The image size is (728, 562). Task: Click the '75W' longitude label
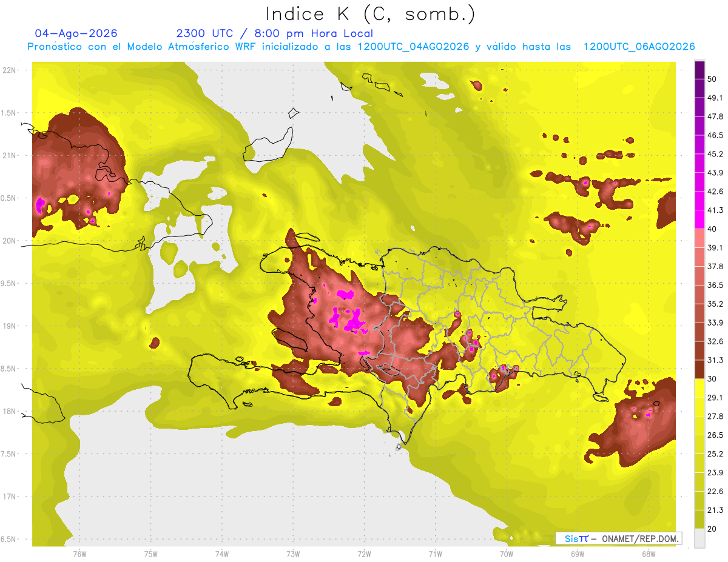(150, 554)
